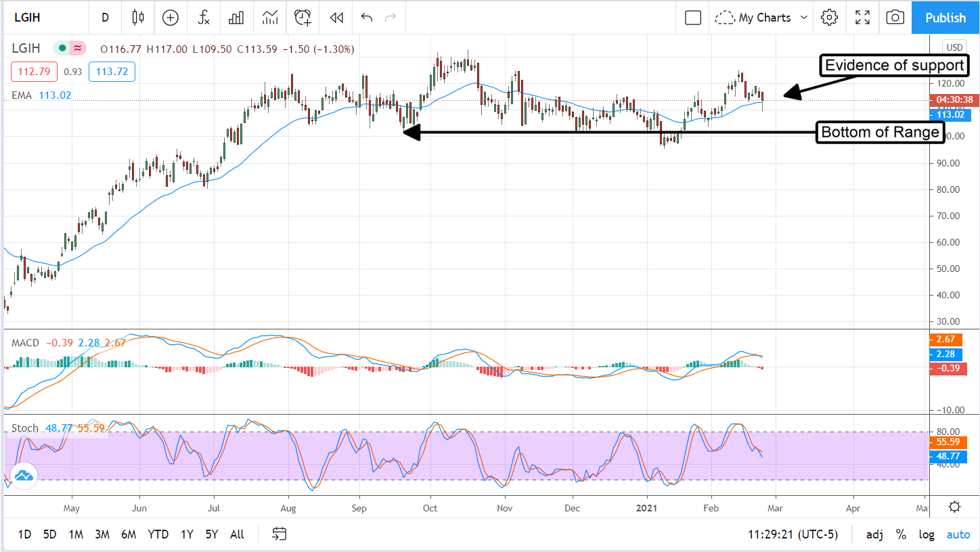Open the My Charts layout dropdown
The width and height of the screenshot is (980, 552).
coord(762,18)
